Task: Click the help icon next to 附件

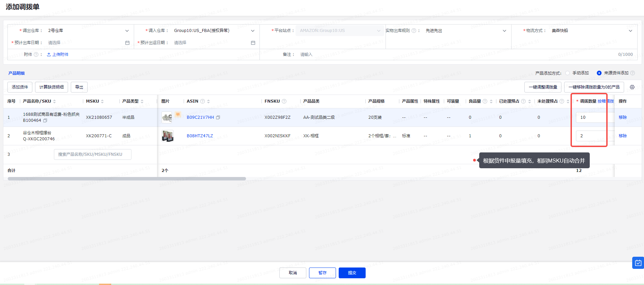Action: coord(36,55)
